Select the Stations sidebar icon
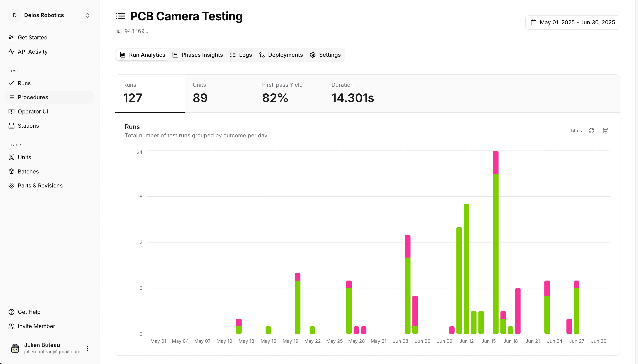 [11, 125]
